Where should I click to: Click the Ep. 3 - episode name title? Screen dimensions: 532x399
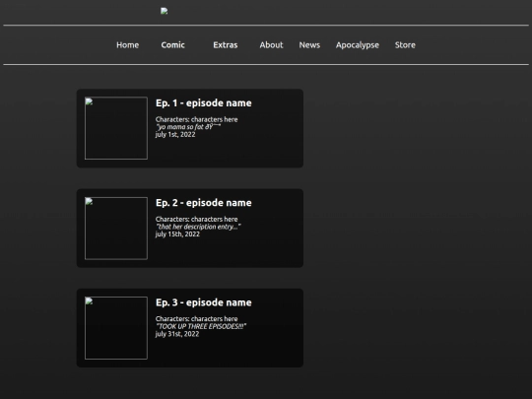204,302
